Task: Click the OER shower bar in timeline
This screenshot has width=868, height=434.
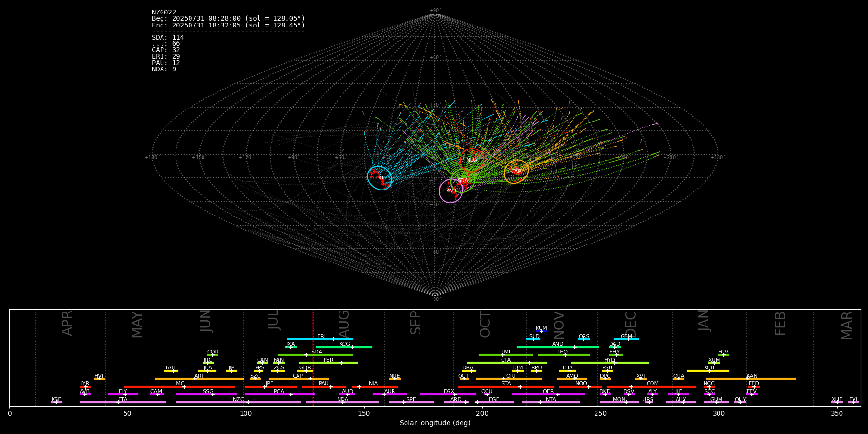Action: point(548,394)
